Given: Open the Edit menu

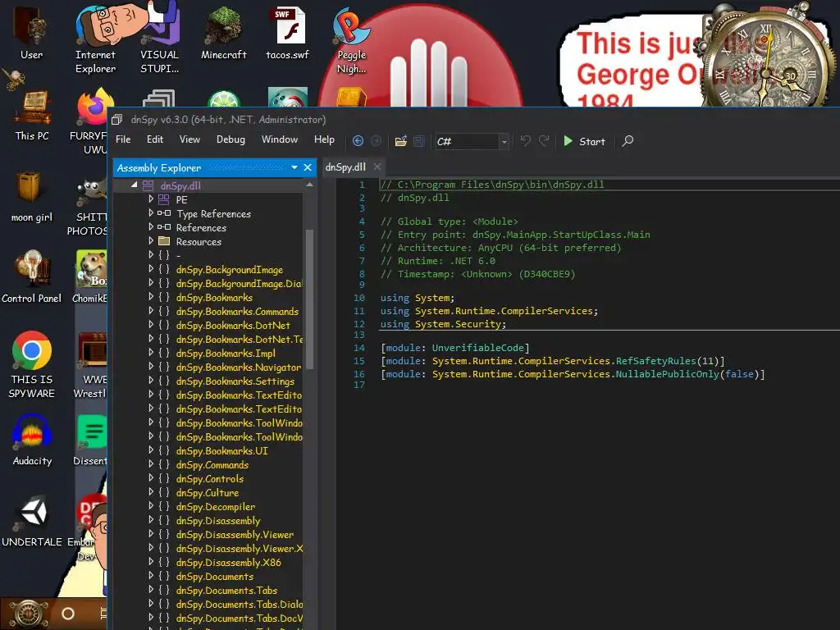Looking at the screenshot, I should click(x=155, y=139).
